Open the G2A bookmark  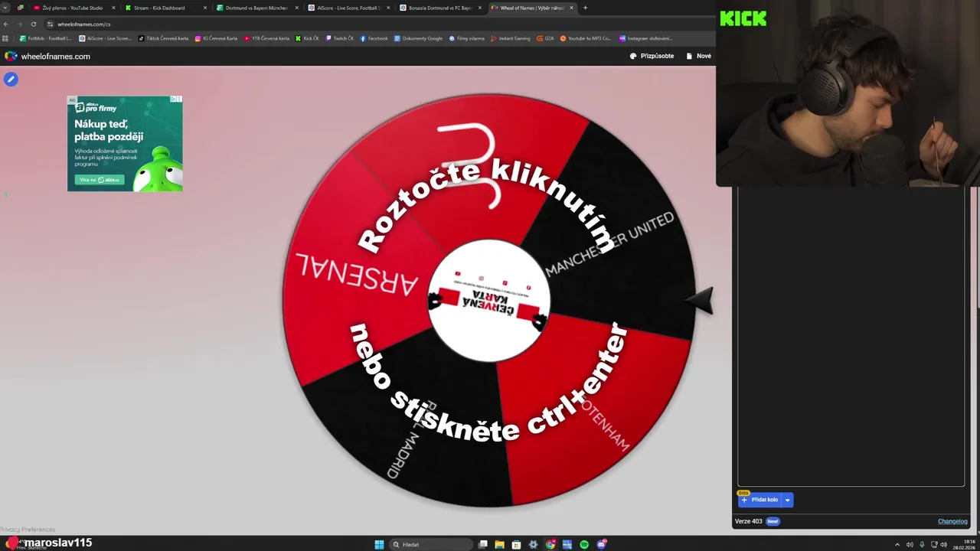(x=545, y=38)
